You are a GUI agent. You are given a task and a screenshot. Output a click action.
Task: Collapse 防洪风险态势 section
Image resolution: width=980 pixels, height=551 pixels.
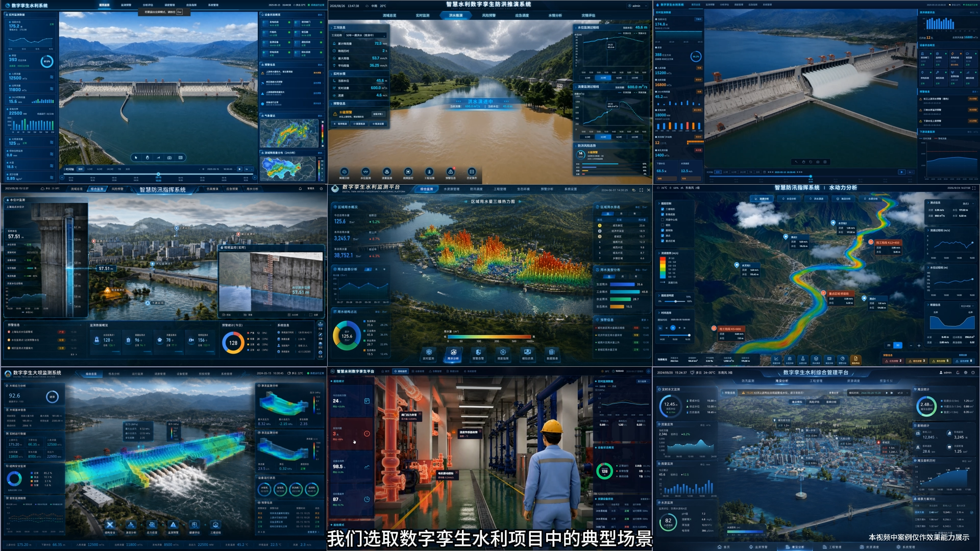coord(576,146)
